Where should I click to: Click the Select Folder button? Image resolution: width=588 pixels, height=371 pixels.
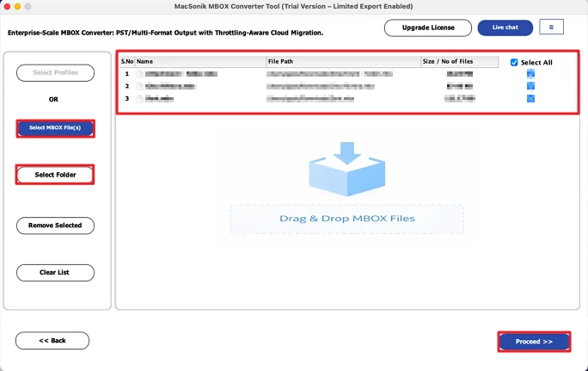click(x=55, y=175)
